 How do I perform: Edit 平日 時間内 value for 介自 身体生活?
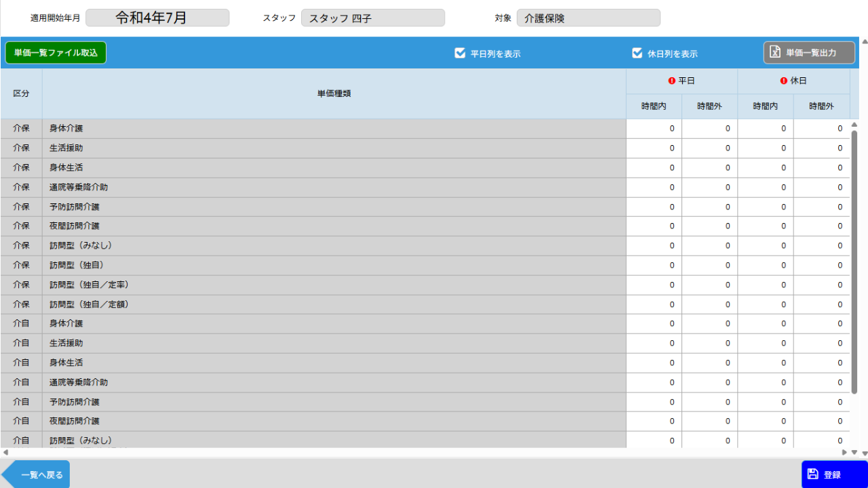[654, 363]
